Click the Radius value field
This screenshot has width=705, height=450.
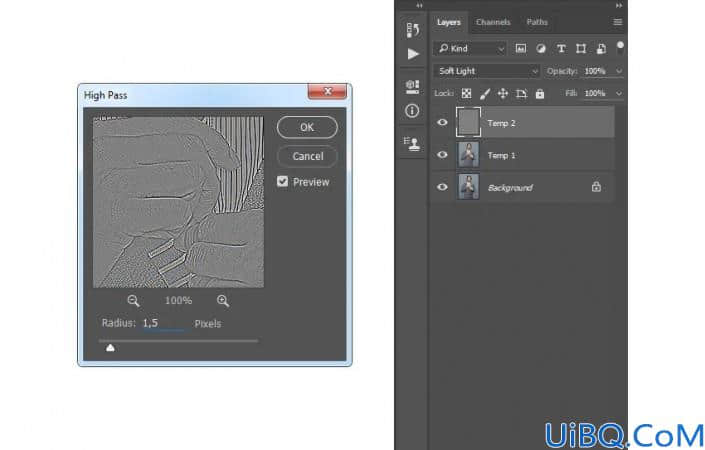[163, 323]
